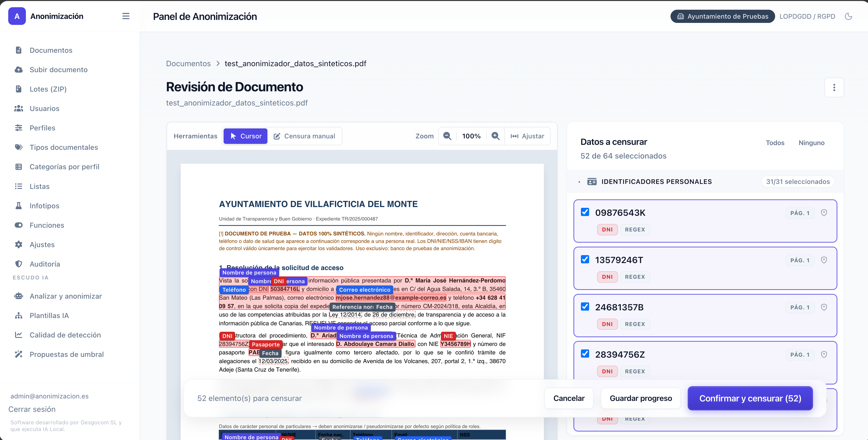The height and width of the screenshot is (440, 868).
Task: Click the 31/31 seleccionados badge
Action: click(x=798, y=182)
